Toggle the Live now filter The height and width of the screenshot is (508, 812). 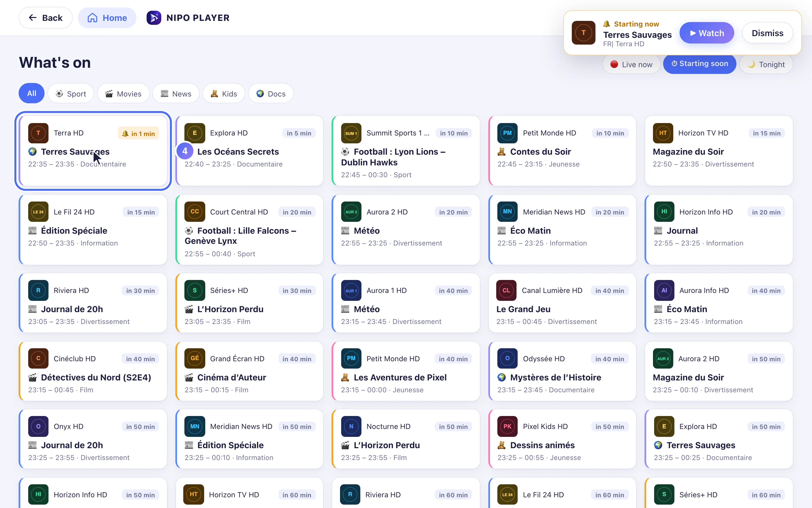point(631,64)
